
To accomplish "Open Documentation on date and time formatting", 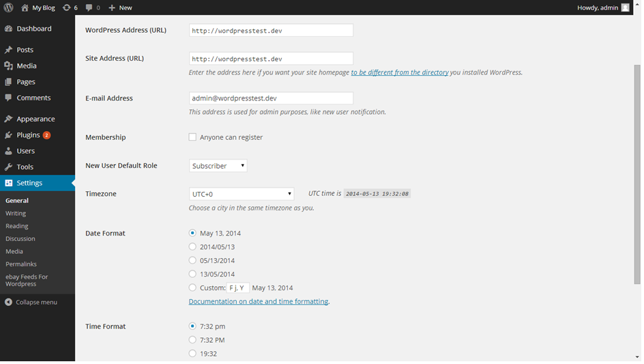I will [x=259, y=301].
